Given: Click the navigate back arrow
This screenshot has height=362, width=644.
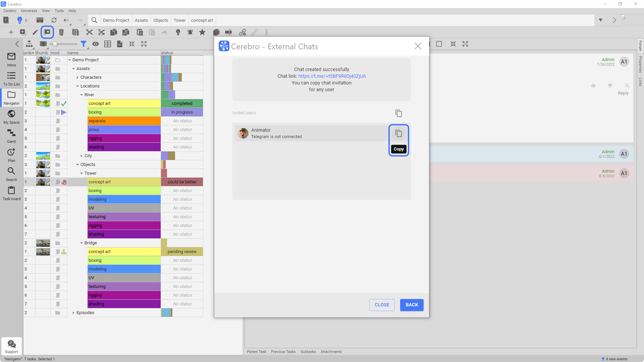Looking at the screenshot, I should tap(66, 20).
